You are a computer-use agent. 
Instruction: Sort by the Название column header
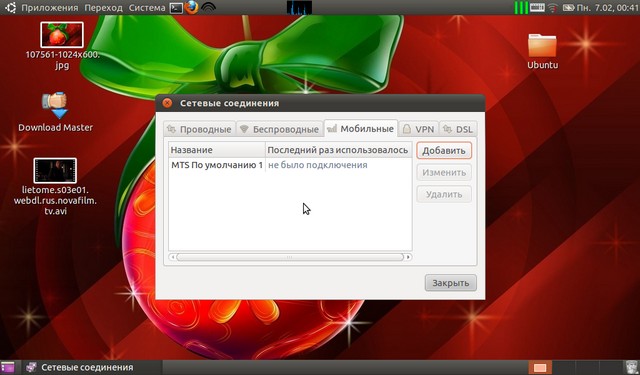[x=217, y=150]
